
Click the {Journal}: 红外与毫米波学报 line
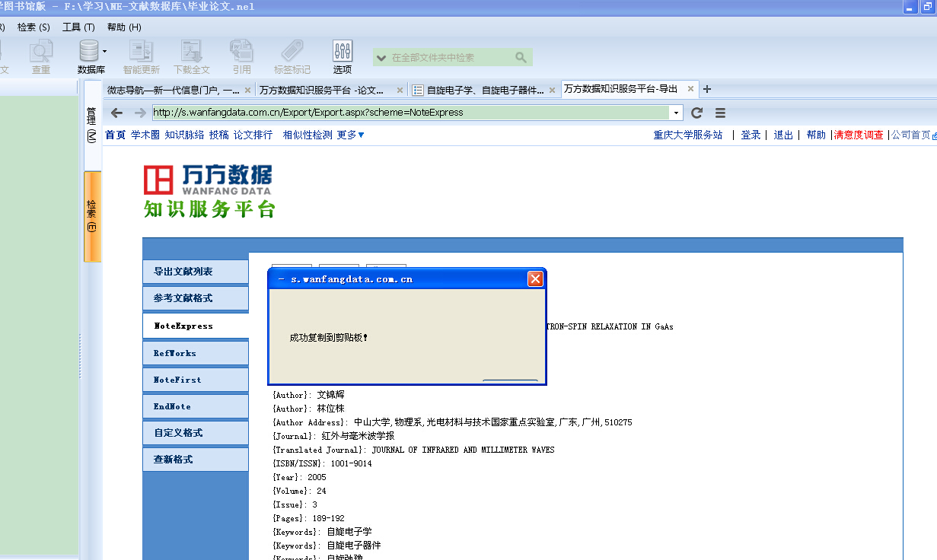tap(333, 436)
